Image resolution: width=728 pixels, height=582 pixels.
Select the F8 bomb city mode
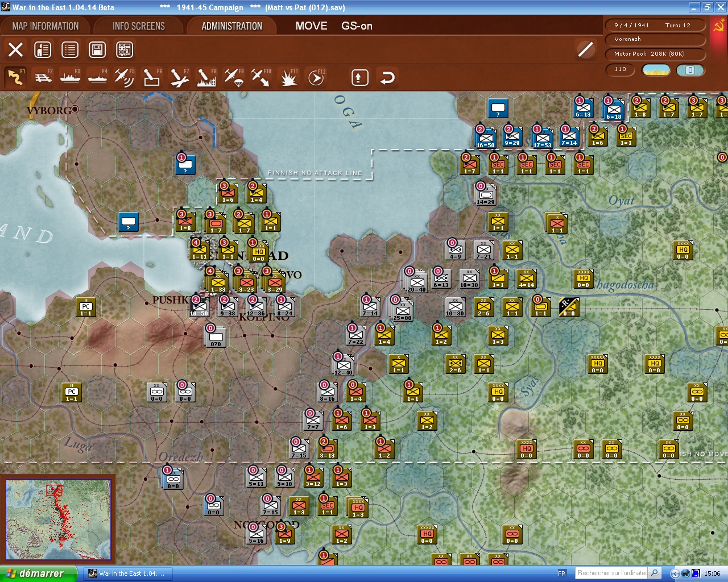pyautogui.click(x=206, y=77)
